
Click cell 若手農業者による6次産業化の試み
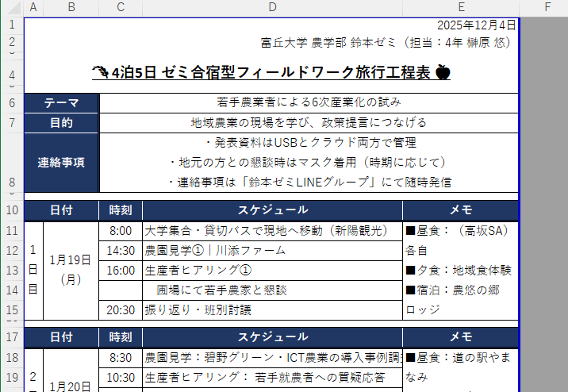(x=309, y=102)
